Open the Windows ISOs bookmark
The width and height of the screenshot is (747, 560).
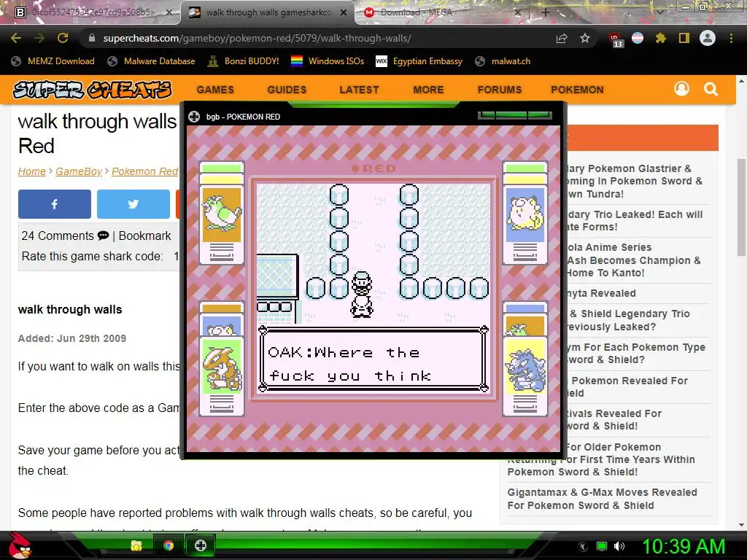click(328, 61)
